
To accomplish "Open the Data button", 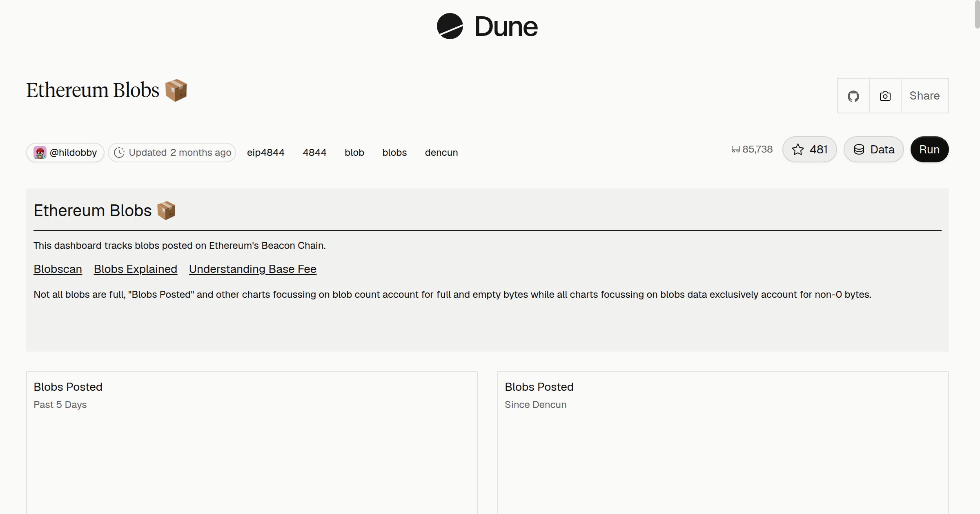I will pyautogui.click(x=874, y=149).
